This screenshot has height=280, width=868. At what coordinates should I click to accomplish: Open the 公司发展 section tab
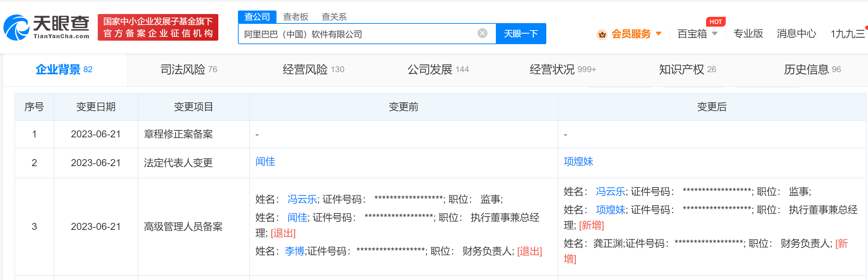438,69
